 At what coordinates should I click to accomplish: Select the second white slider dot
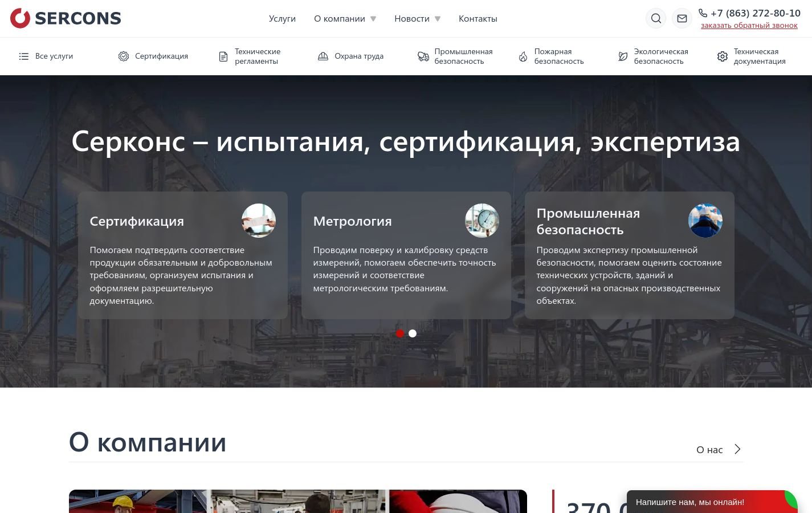point(413,333)
